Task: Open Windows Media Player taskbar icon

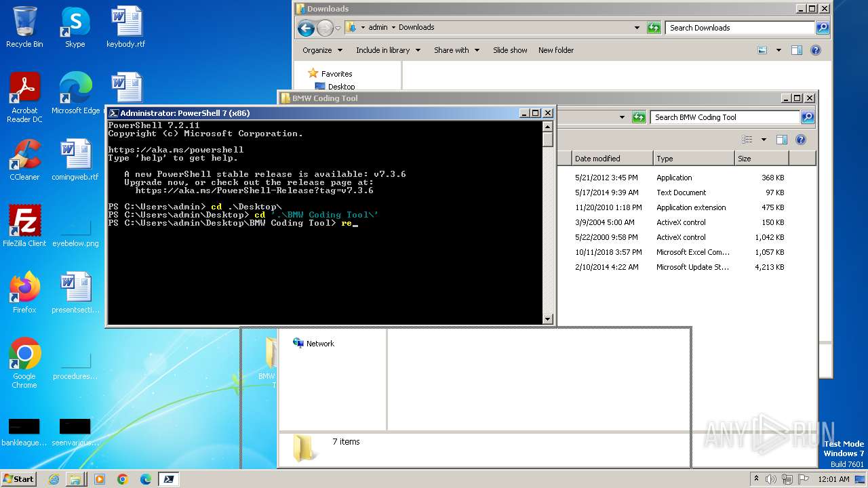Action: 100,479
